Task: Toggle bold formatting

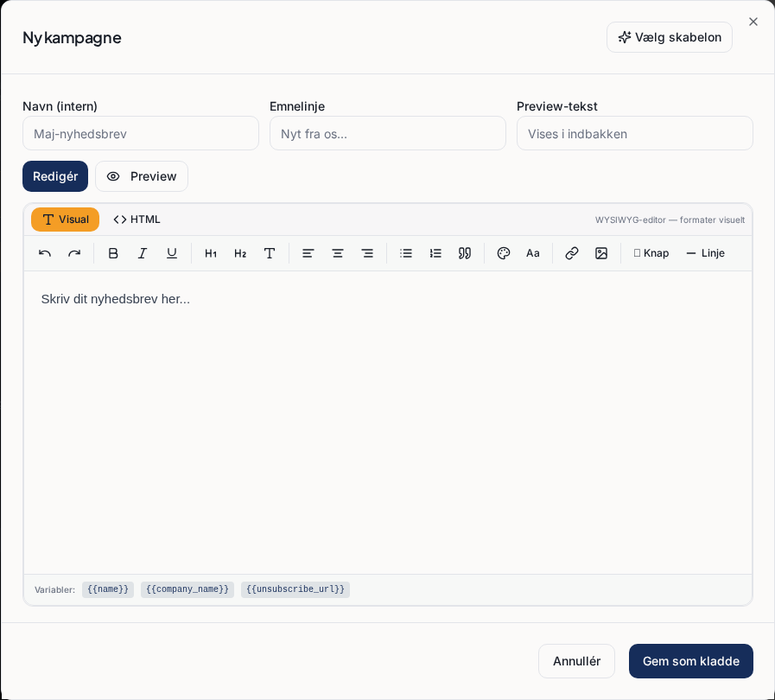Action: (113, 253)
